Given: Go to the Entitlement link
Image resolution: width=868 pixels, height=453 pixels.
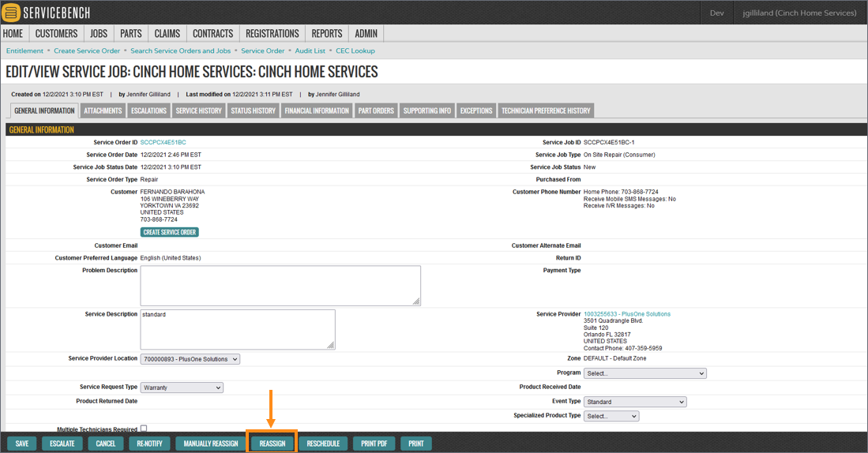Looking at the screenshot, I should click(25, 51).
